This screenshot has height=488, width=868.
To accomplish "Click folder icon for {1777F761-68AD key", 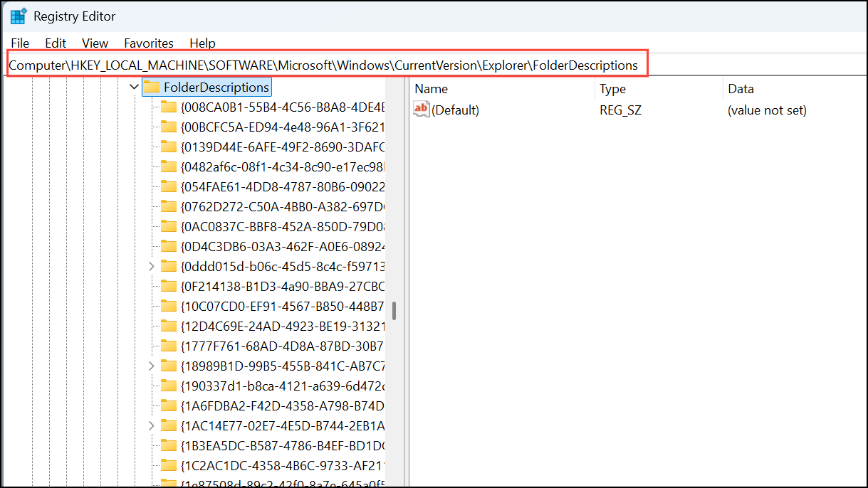I will (x=169, y=346).
